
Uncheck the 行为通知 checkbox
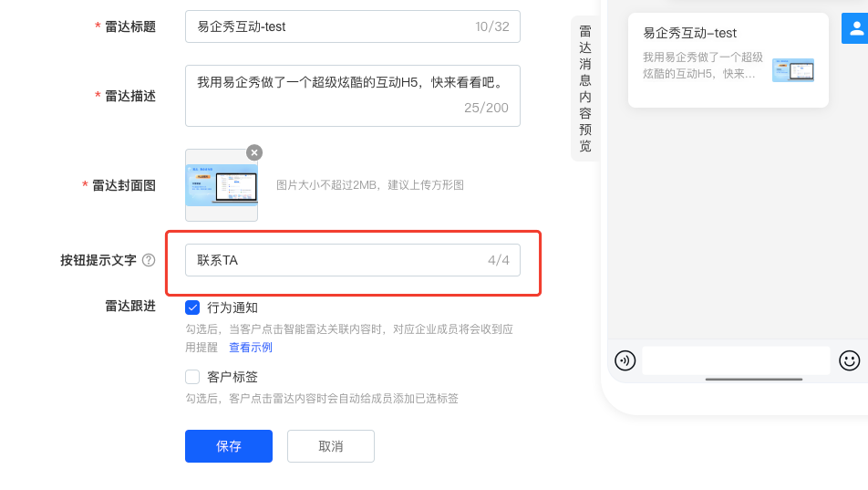click(192, 308)
